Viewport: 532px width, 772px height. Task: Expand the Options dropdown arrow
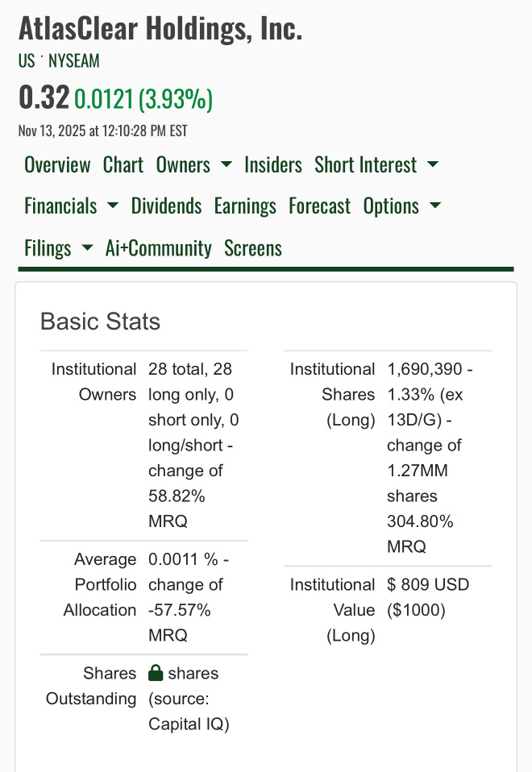[x=435, y=205]
